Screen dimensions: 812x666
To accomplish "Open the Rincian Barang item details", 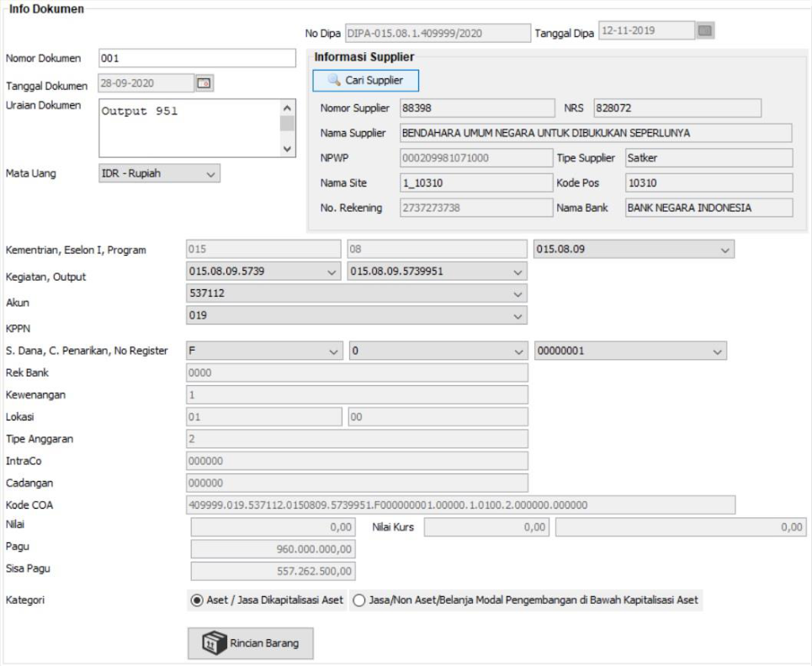I will 249,644.
